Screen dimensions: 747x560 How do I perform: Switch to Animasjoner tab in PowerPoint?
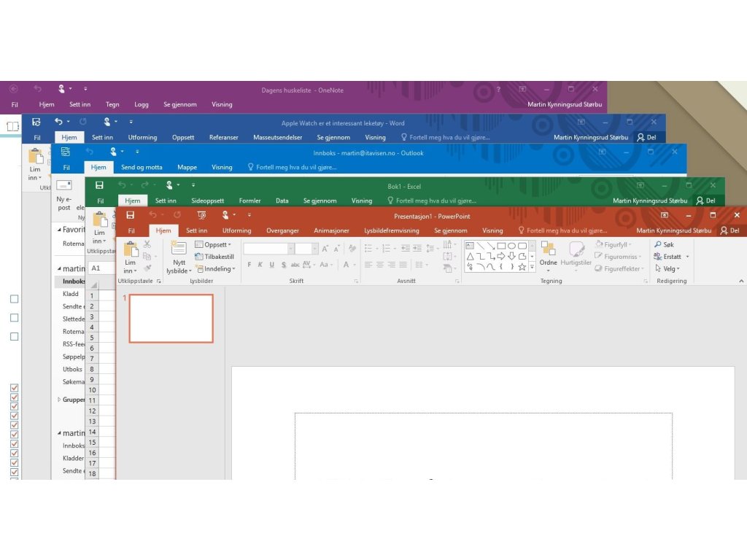click(331, 230)
